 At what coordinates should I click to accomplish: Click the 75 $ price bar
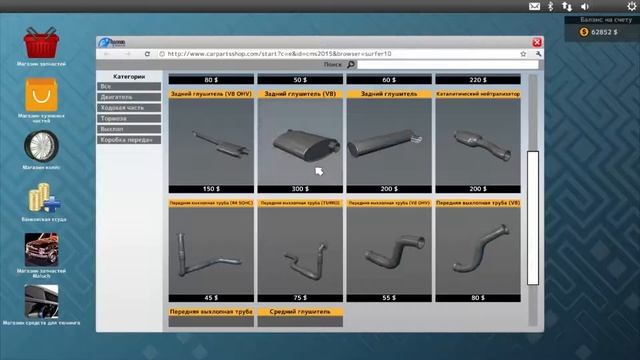[x=300, y=298]
